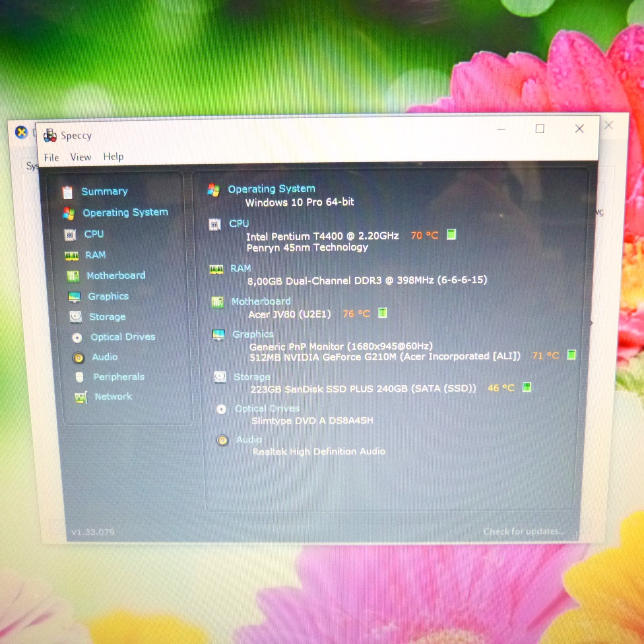This screenshot has height=644, width=644.
Task: Select Storage in the sidebar
Action: [107, 317]
